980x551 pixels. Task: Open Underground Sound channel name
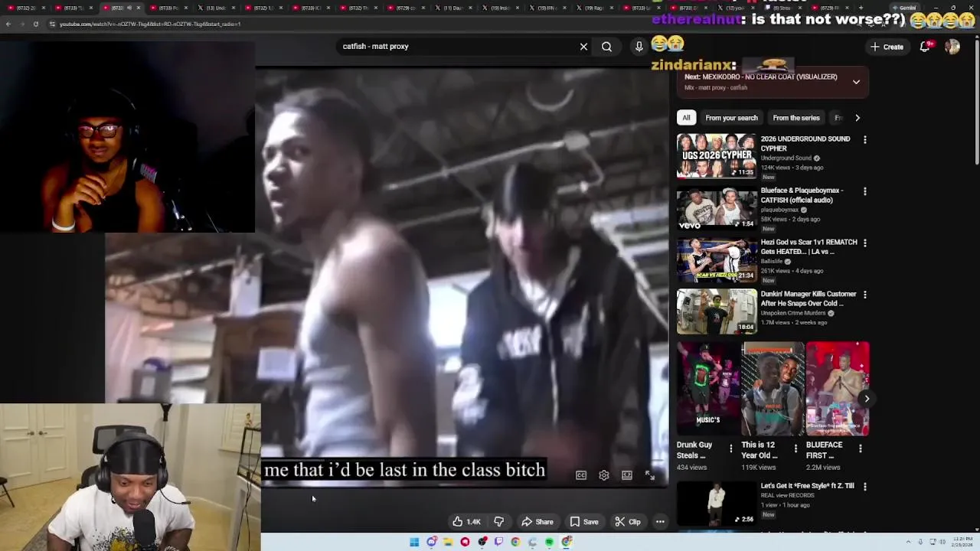click(x=786, y=158)
